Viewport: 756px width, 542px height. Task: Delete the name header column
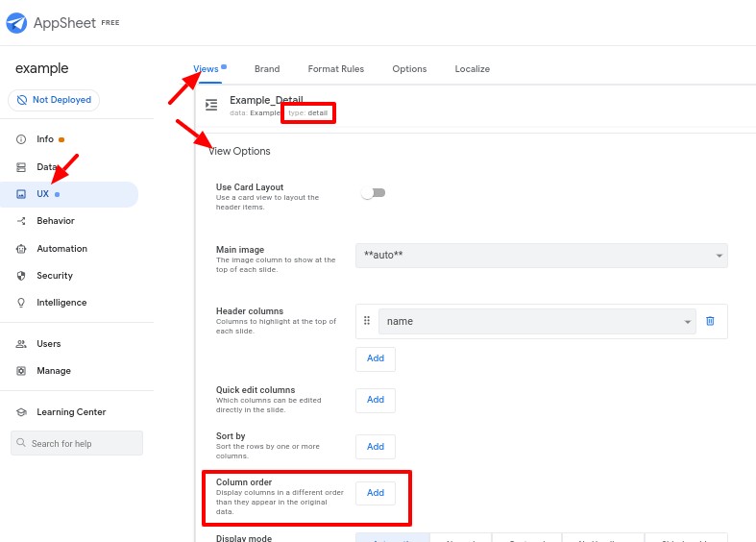tap(710, 321)
